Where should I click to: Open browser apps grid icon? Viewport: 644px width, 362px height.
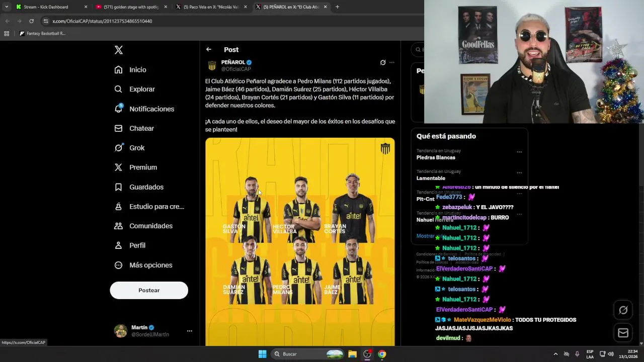[7, 34]
